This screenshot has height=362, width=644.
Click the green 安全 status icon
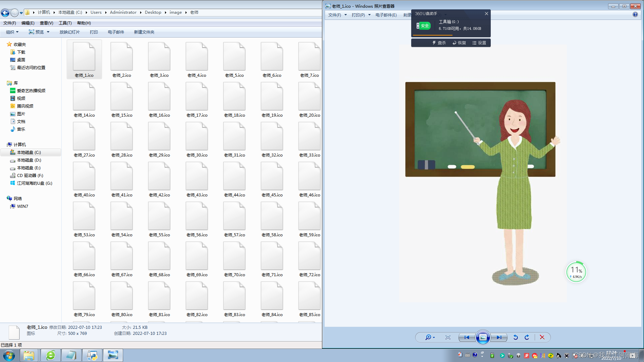423,26
